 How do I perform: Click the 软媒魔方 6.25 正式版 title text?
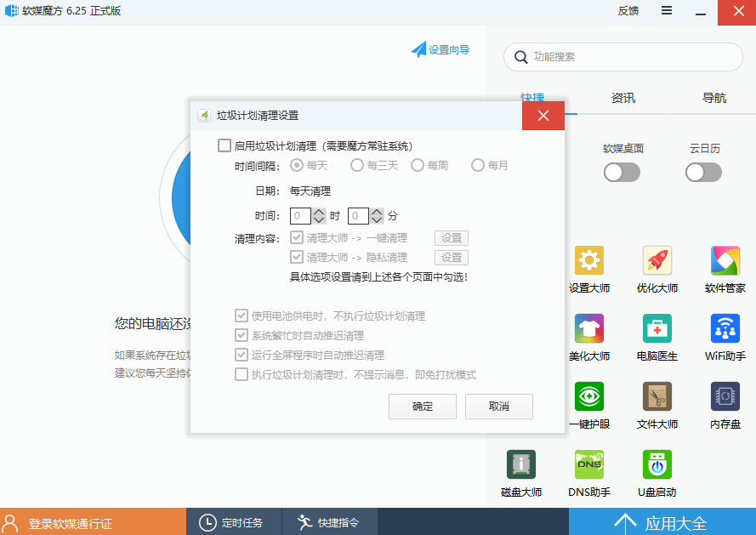point(71,10)
